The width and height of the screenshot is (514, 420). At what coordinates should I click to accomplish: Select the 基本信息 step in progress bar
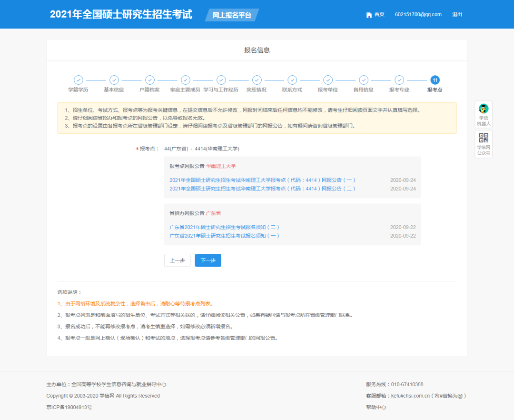[x=114, y=80]
